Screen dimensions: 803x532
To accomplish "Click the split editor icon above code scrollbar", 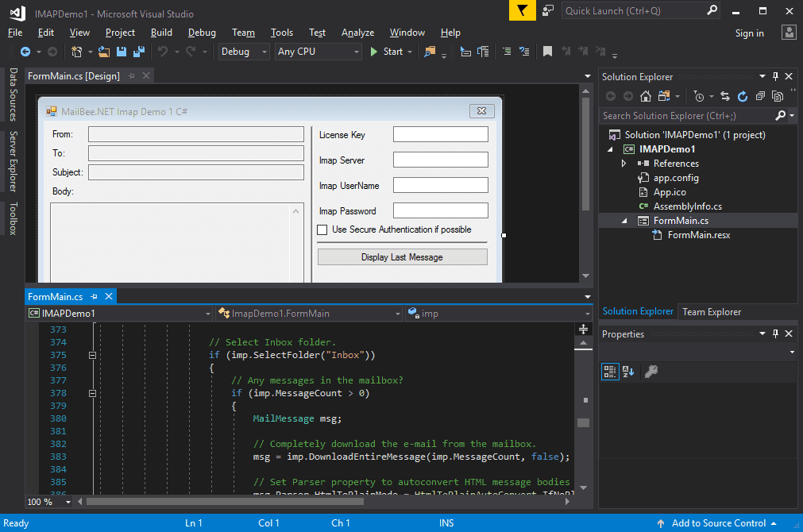I will click(x=583, y=330).
